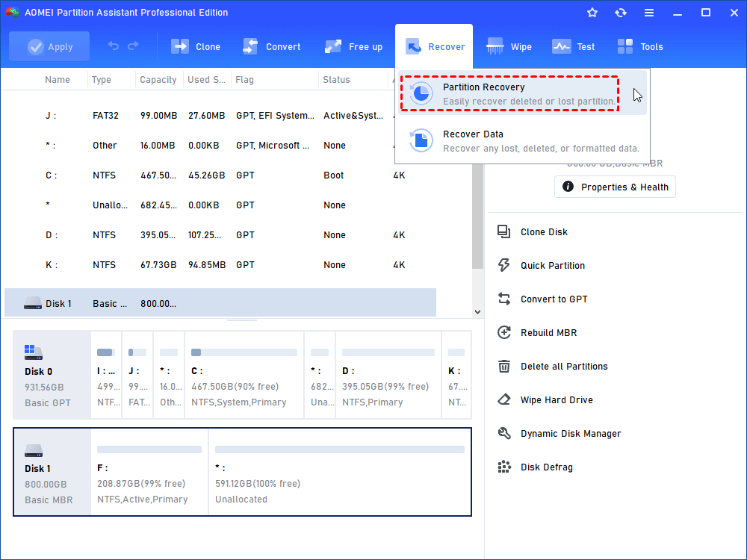The width and height of the screenshot is (747, 560).
Task: Click the Clone Disk icon
Action: [x=503, y=231]
